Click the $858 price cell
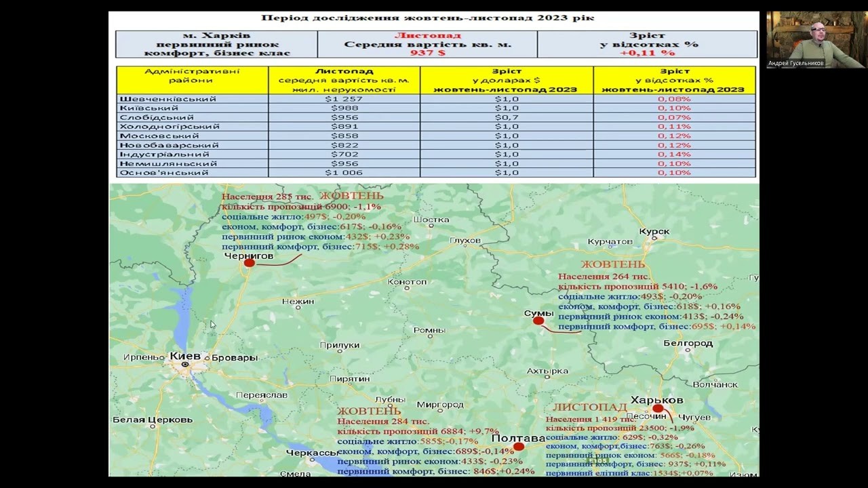This screenshot has height=488, width=868. [344, 136]
